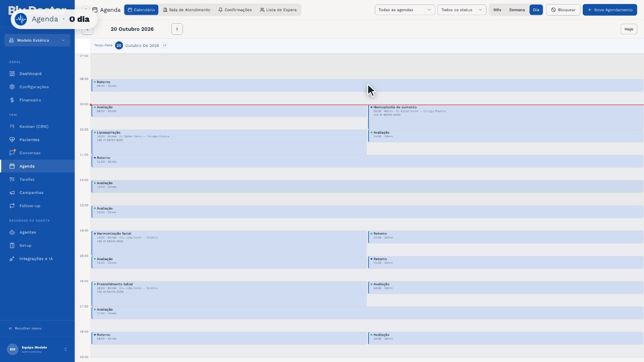Click the Agenda calendar icon in sidebar
644x362 pixels.
click(12, 166)
